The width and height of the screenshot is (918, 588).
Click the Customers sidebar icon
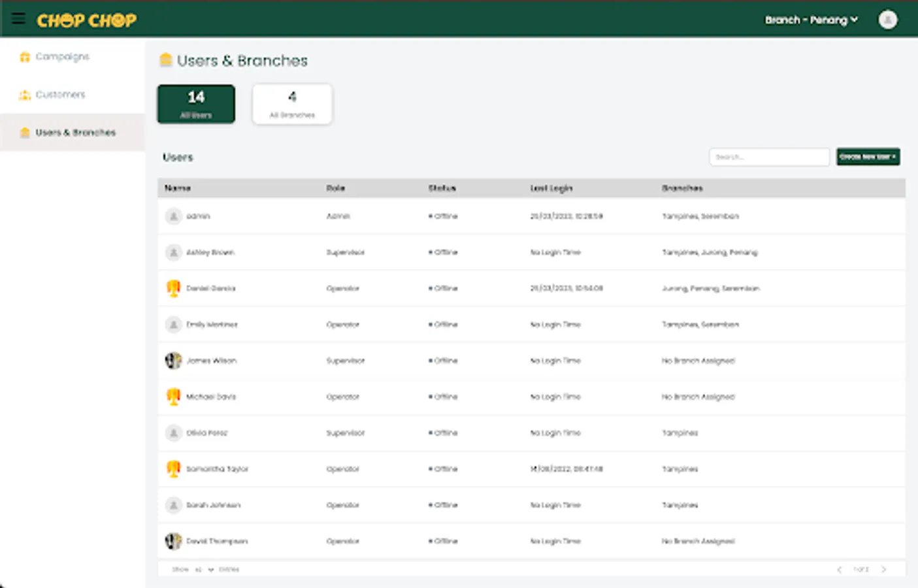click(25, 95)
